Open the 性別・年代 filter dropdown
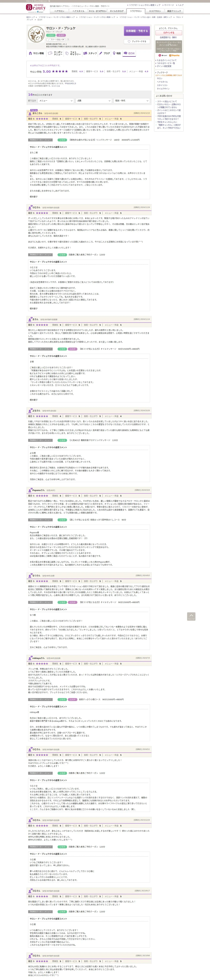The width and height of the screenshot is (210, 980). point(131,101)
